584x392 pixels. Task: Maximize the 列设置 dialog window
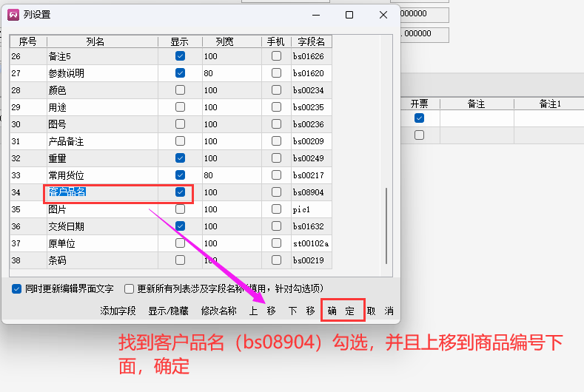coord(349,15)
